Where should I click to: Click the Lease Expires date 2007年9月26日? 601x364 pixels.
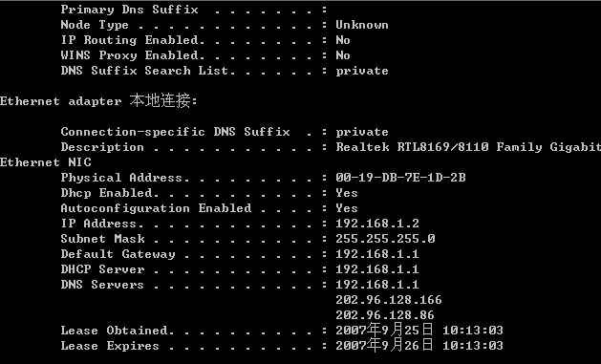(x=384, y=345)
